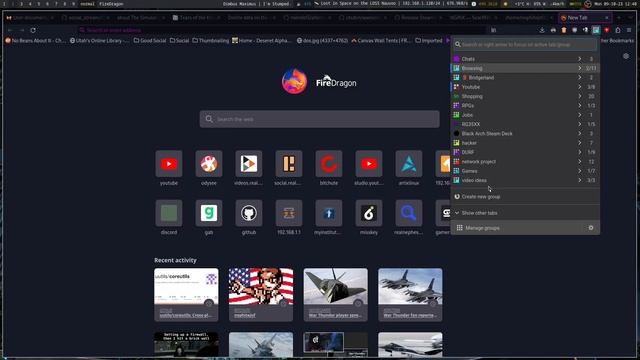The height and width of the screenshot is (360, 640).
Task: Open Utah's Online Library bookmark
Action: (99, 40)
